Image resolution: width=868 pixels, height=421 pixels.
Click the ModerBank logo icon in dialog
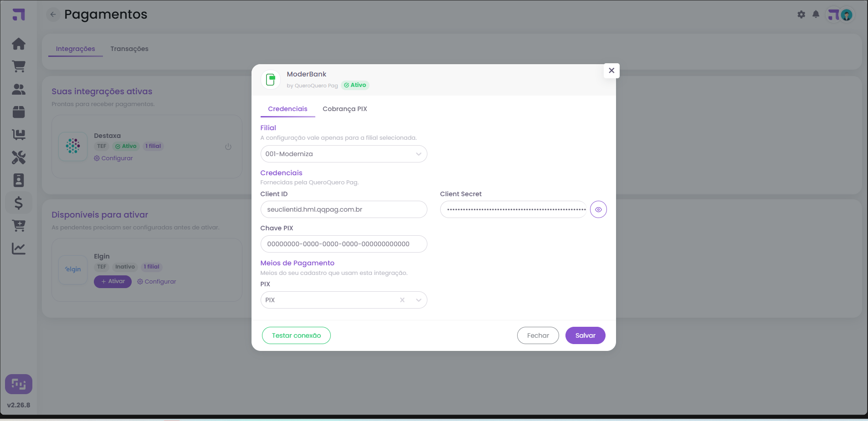click(x=271, y=80)
